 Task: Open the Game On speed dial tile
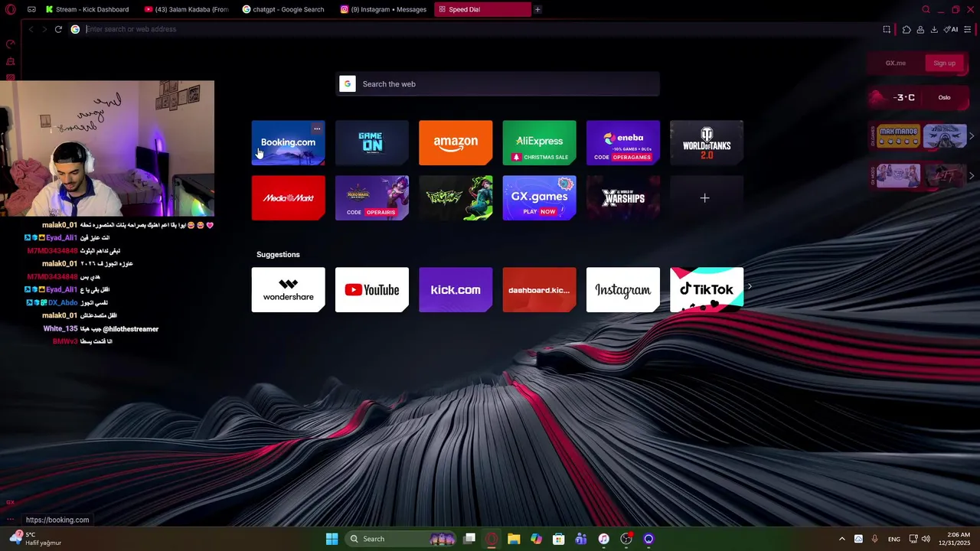coord(372,142)
